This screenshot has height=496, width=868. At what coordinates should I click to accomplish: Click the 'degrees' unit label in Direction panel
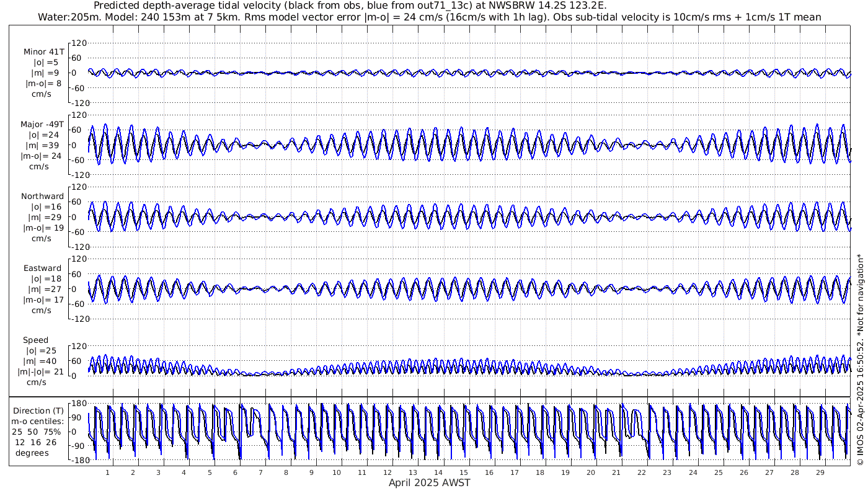pyautogui.click(x=32, y=453)
